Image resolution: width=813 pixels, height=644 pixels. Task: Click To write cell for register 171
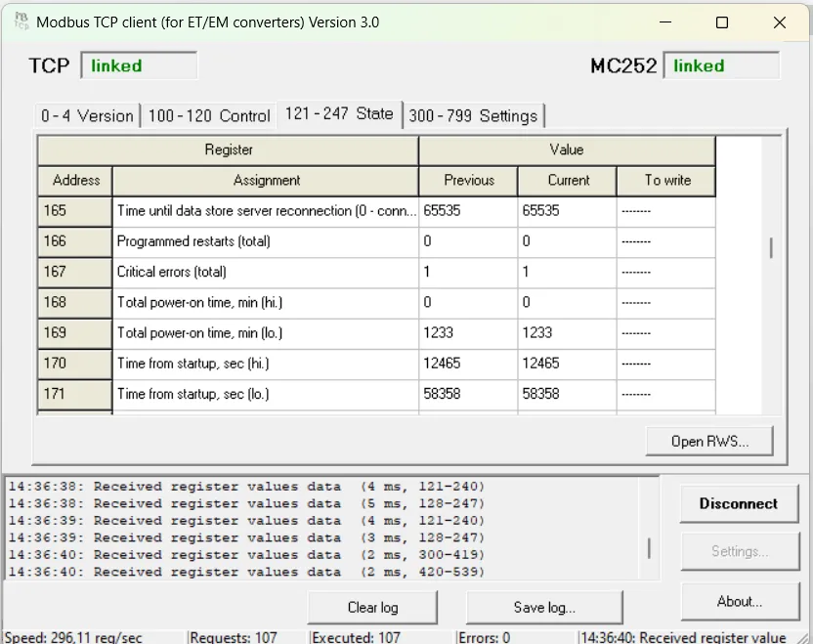pos(666,395)
